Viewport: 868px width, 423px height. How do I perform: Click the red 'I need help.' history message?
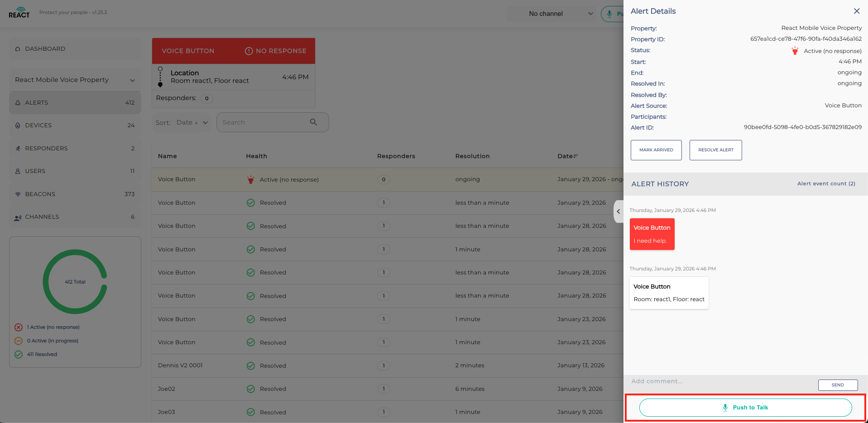coord(652,234)
